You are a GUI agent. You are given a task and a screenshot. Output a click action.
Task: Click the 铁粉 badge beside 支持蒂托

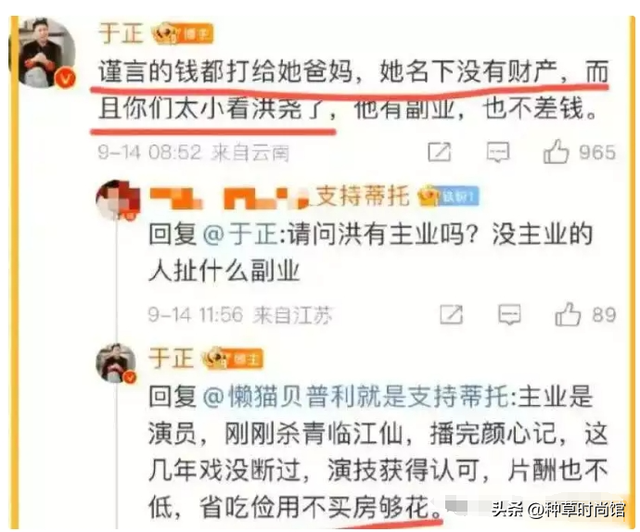click(x=449, y=196)
